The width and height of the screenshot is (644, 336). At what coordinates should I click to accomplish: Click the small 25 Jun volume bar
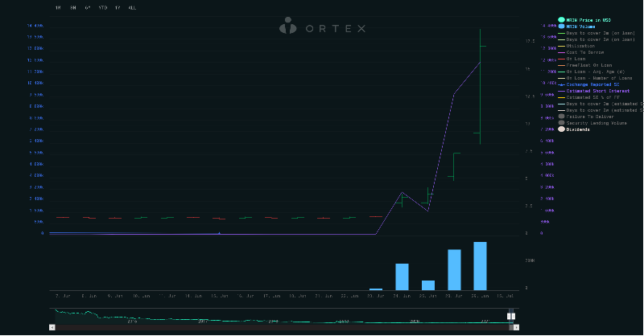(x=428, y=285)
